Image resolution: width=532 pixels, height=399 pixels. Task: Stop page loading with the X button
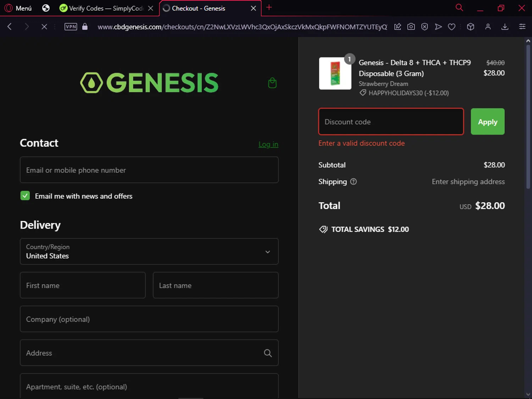[44, 27]
